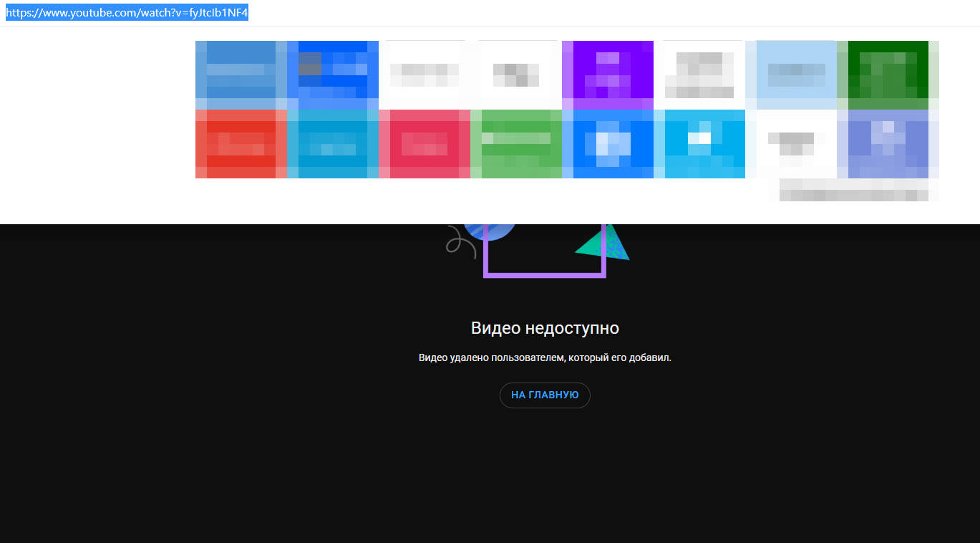The image size is (980, 543).
Task: Click the НА ГЛАВНУЮ button
Action: [544, 395]
